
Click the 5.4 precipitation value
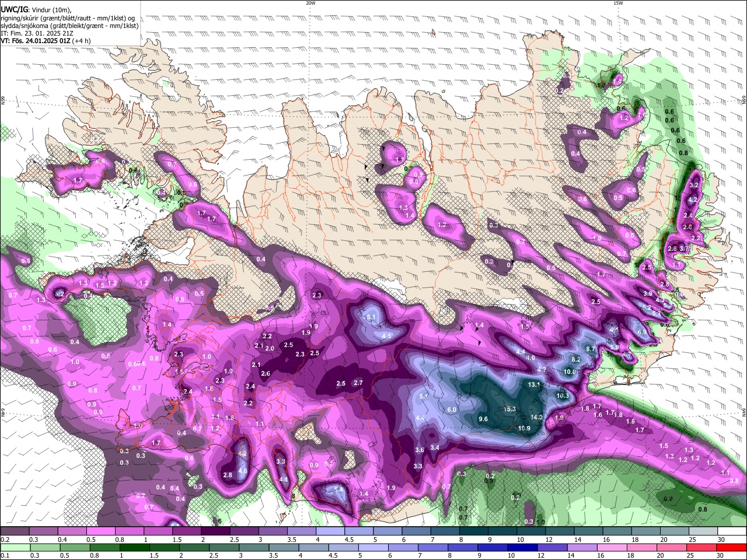[x=339, y=489]
